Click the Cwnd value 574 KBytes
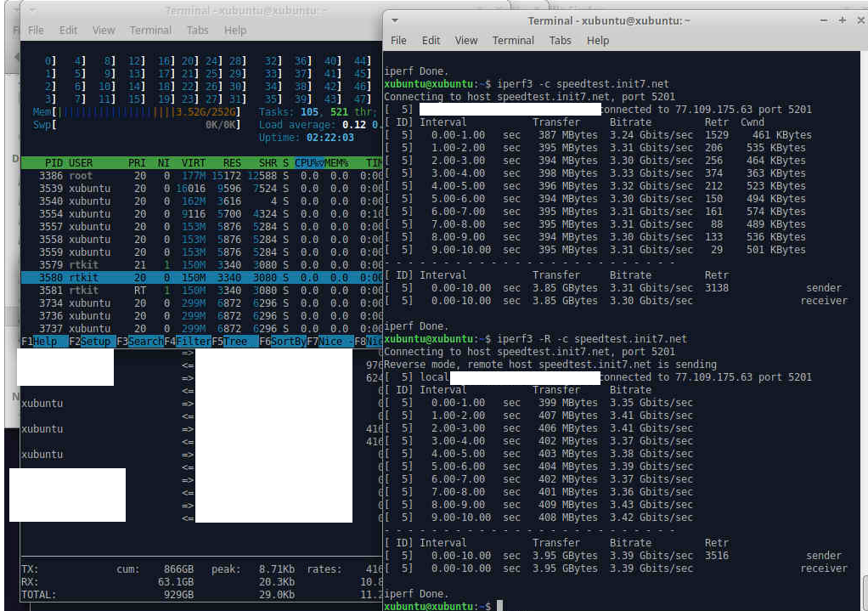Viewport: 868px width, 611px height. coord(775,212)
